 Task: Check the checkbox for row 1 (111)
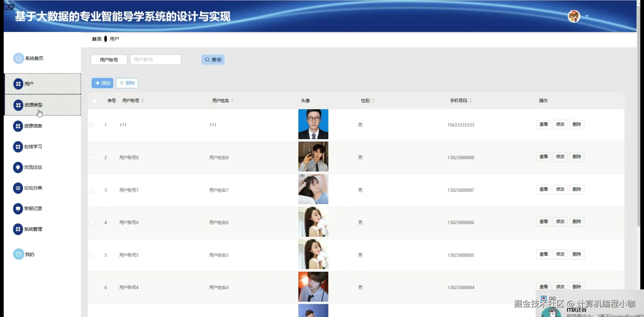[x=91, y=125]
